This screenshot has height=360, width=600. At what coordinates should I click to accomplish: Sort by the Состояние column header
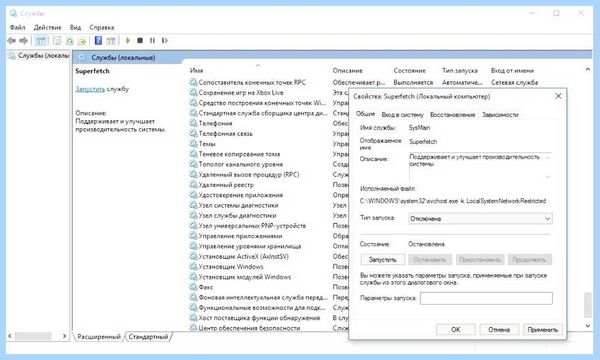coord(409,70)
